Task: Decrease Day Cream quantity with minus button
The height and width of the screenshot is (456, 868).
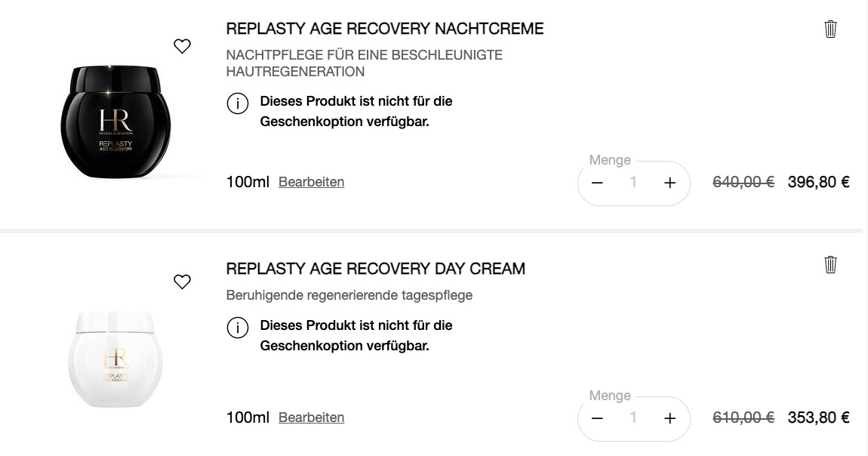Action: click(597, 418)
